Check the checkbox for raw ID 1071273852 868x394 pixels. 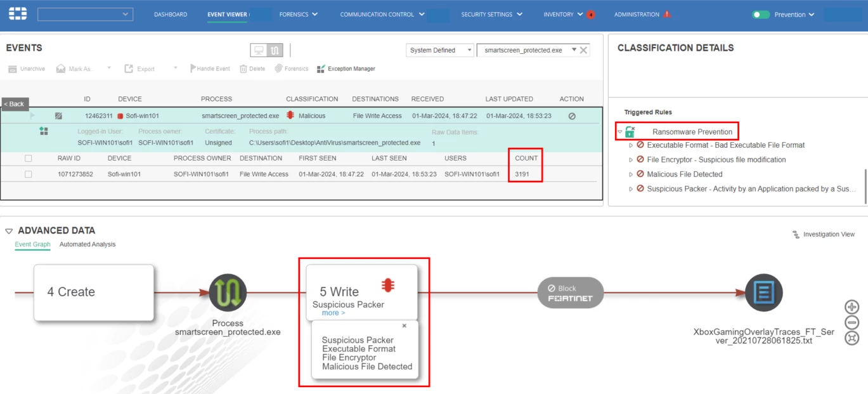tap(28, 174)
